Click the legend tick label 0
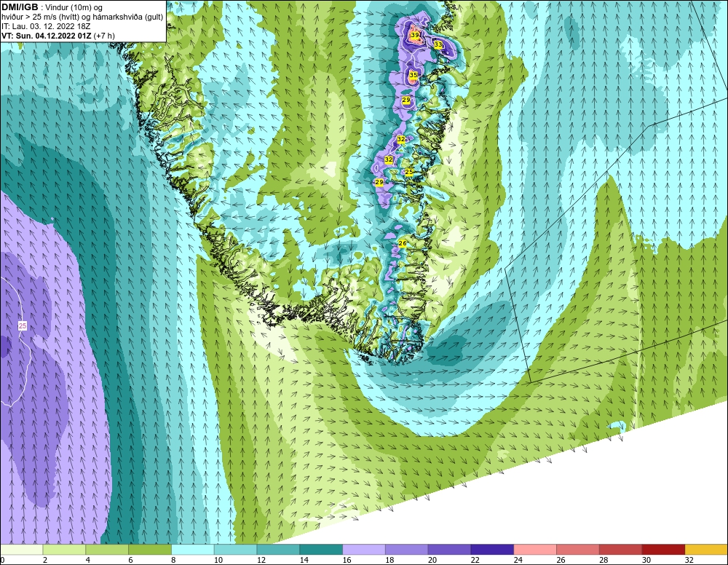728x565 pixels. pyautogui.click(x=2, y=560)
